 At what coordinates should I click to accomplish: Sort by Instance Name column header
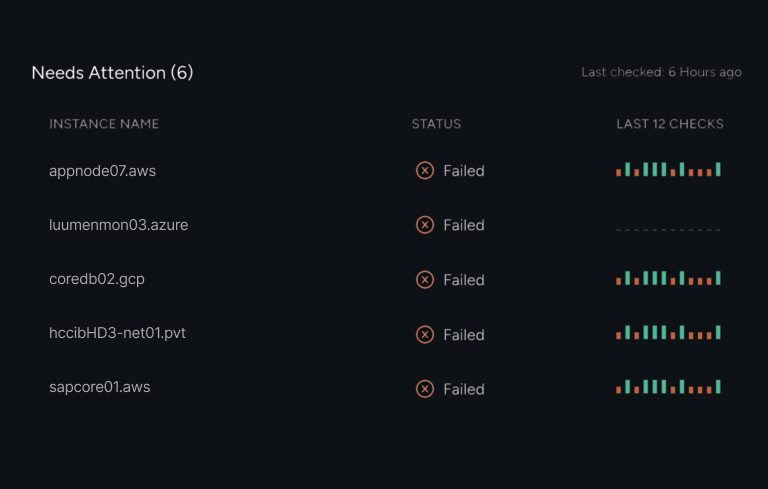coord(104,124)
